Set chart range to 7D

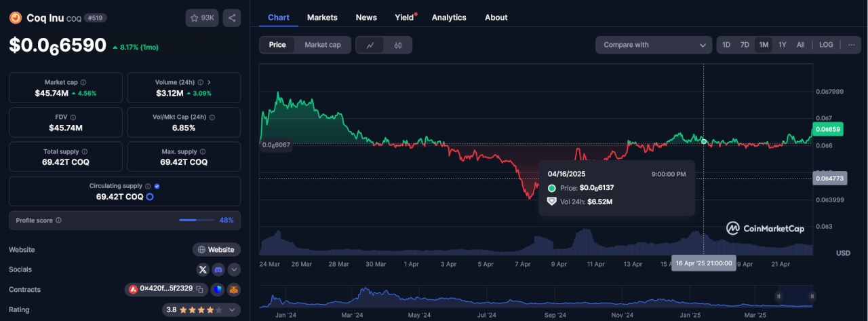coord(745,45)
